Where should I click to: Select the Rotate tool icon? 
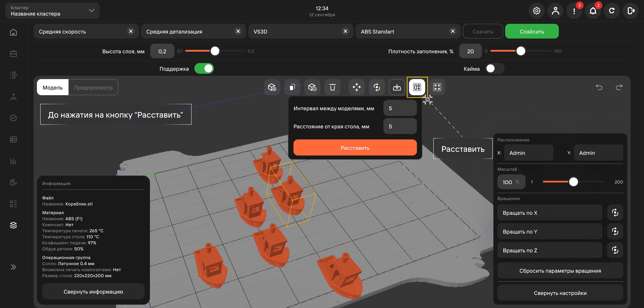pyautogui.click(x=377, y=87)
